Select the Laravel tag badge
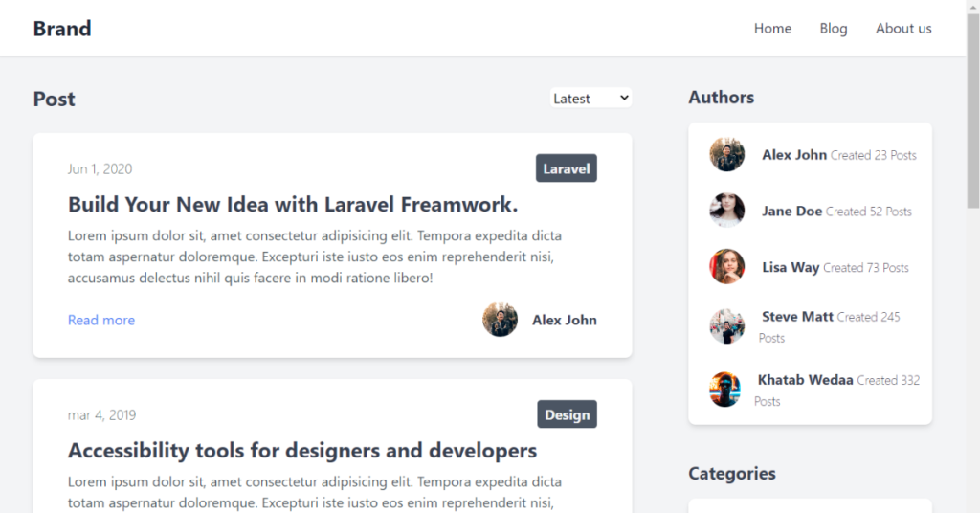This screenshot has height=513, width=980. (x=567, y=168)
